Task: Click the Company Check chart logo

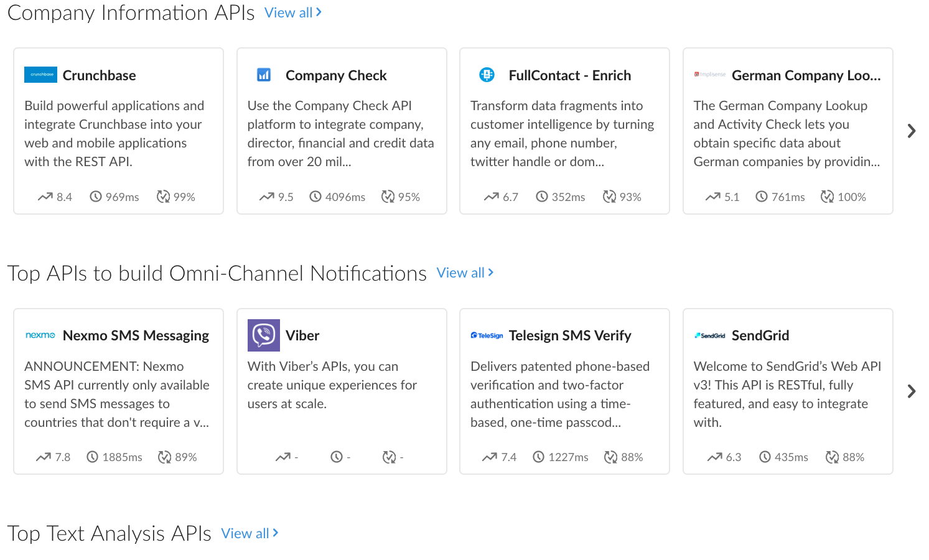Action: coord(264,75)
